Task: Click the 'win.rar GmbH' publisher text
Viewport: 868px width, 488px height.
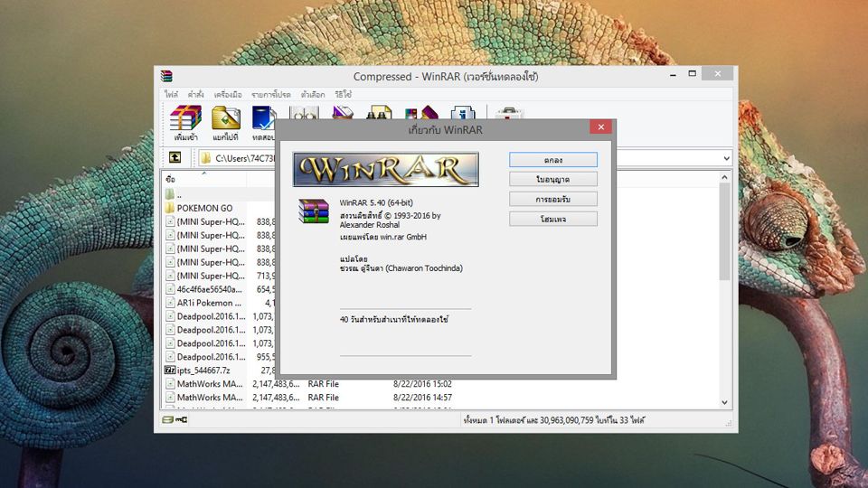Action: [403, 237]
